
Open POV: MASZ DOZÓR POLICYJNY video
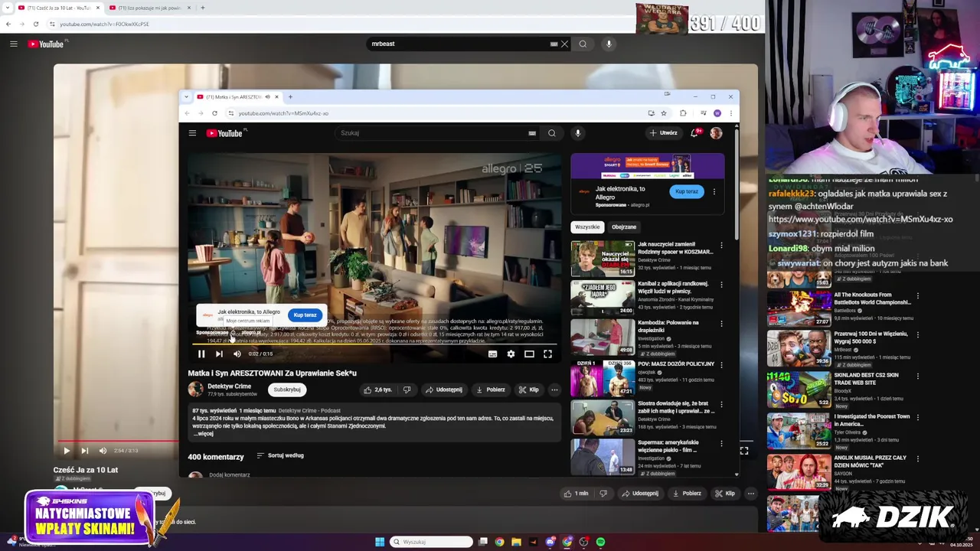point(603,377)
